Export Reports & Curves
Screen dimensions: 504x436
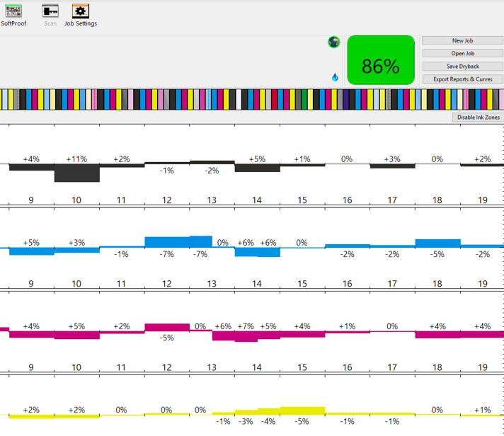[x=462, y=79]
